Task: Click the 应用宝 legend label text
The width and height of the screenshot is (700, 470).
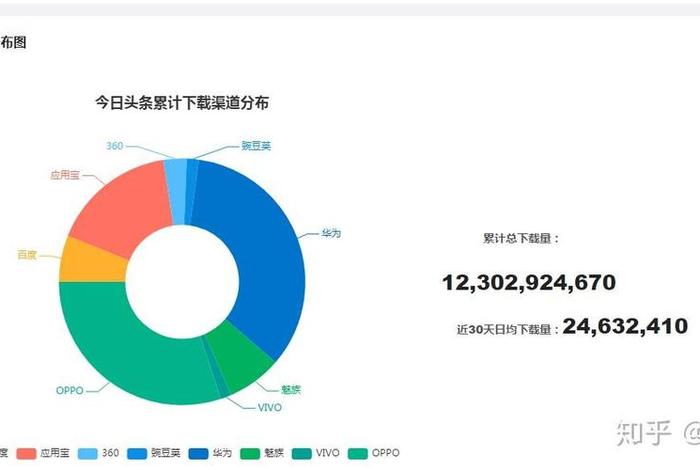Action: point(54,453)
